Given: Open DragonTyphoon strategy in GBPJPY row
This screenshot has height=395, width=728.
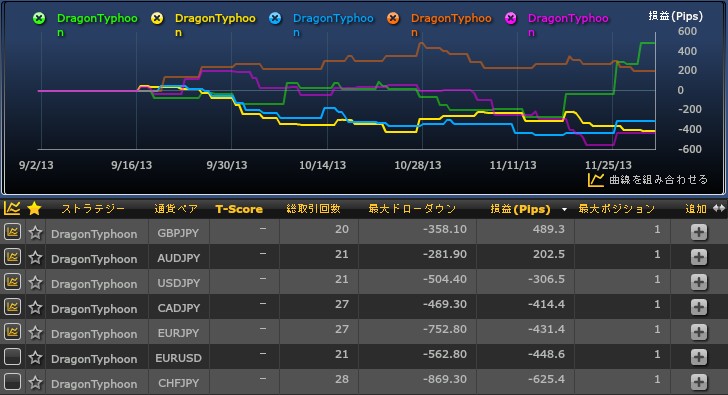Looking at the screenshot, I should [94, 233].
